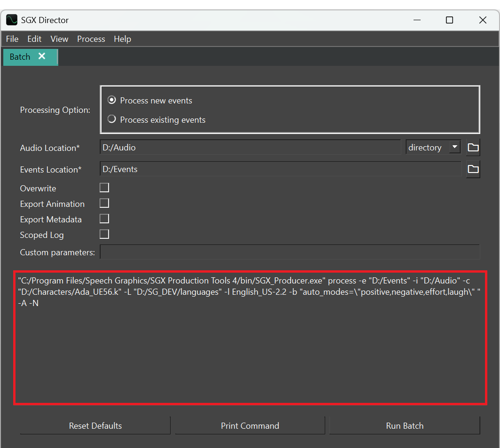Open the Edit menu
This screenshot has height=448, width=500.
pos(34,39)
